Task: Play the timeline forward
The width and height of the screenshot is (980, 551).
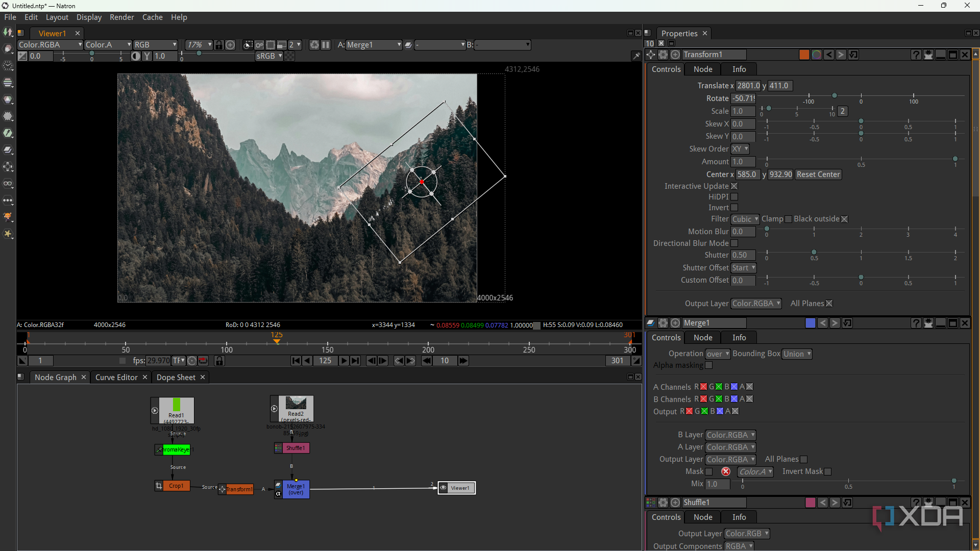Action: 344,361
